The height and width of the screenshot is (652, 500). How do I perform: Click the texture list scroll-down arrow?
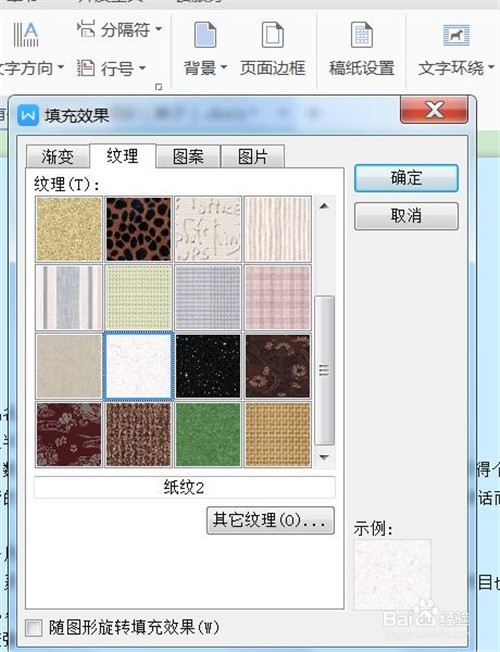tap(324, 457)
